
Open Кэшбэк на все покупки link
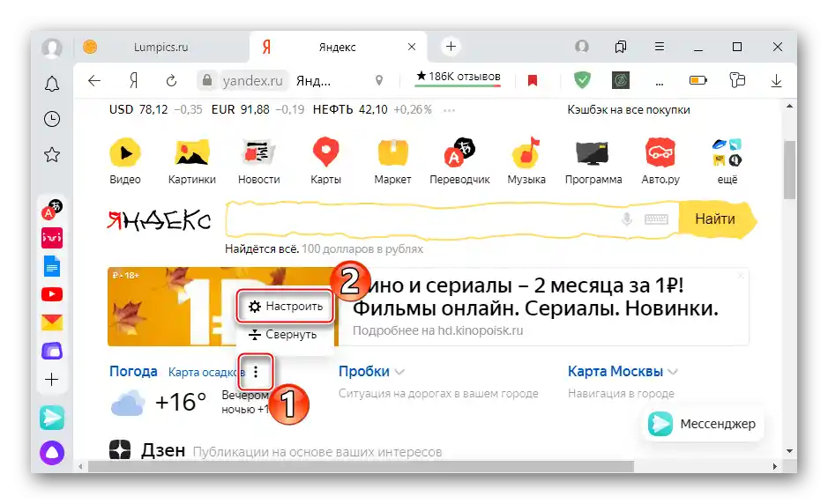click(x=629, y=110)
